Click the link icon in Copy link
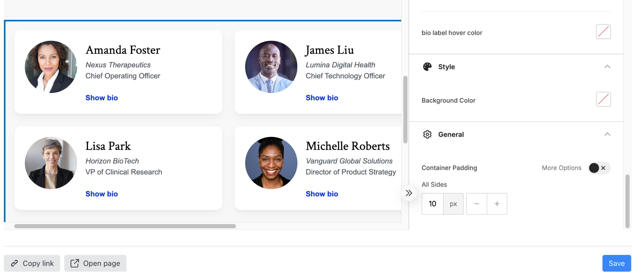Image resolution: width=644 pixels, height=280 pixels. [14, 263]
